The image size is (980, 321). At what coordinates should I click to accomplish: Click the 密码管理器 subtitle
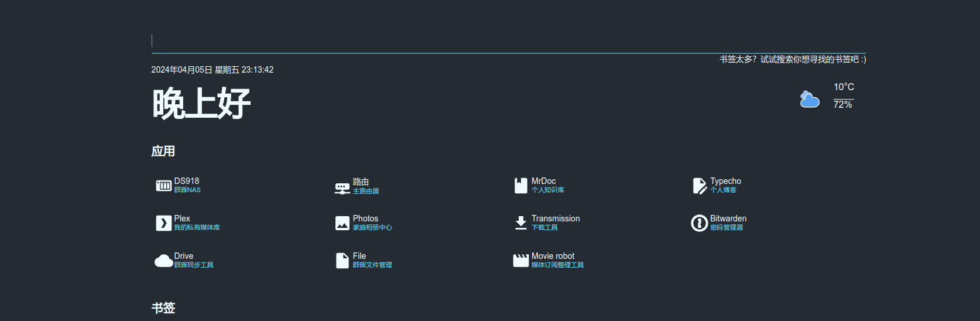727,227
